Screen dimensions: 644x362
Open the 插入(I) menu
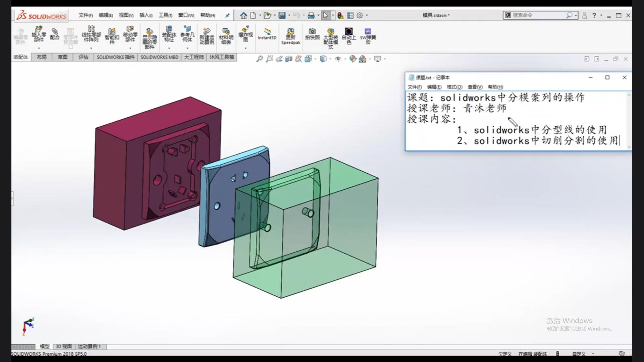[146, 15]
